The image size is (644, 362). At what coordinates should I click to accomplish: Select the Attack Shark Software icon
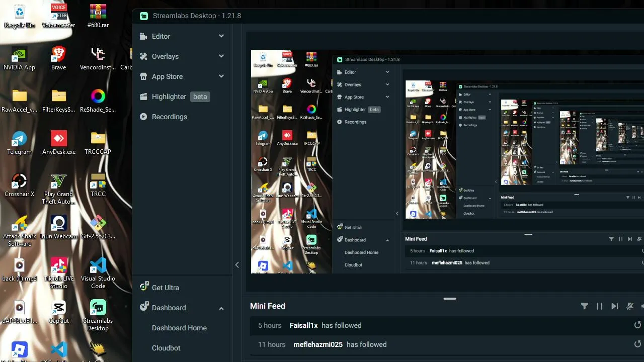point(20,231)
